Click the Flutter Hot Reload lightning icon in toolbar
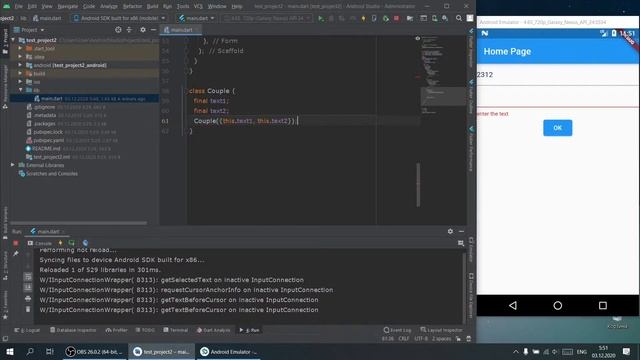 [x=363, y=18]
